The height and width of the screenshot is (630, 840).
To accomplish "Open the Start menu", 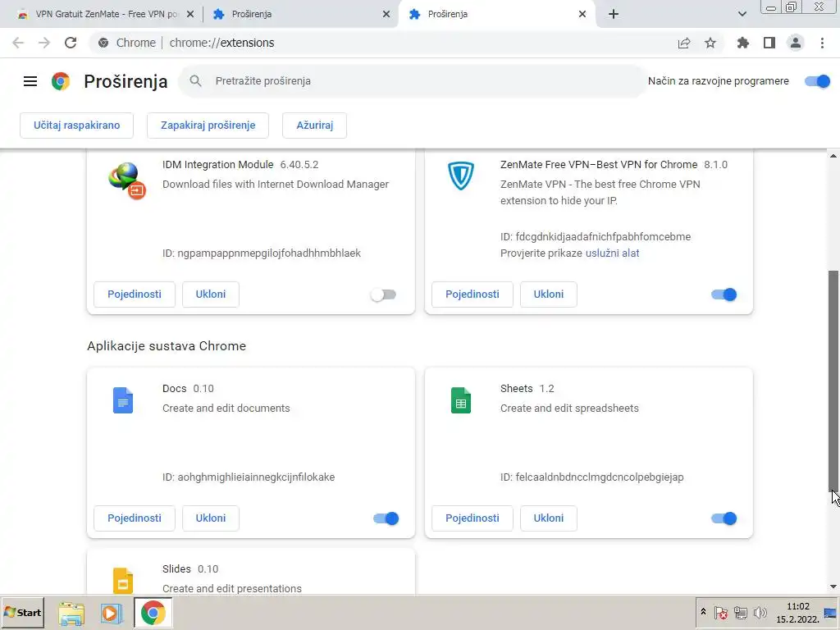I will (22, 613).
